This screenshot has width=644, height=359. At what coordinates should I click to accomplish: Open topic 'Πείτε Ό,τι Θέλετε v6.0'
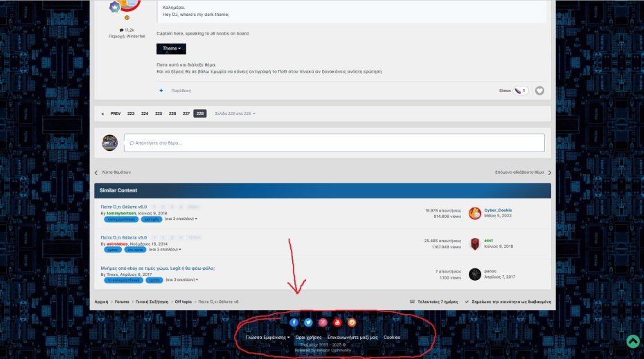tap(124, 208)
